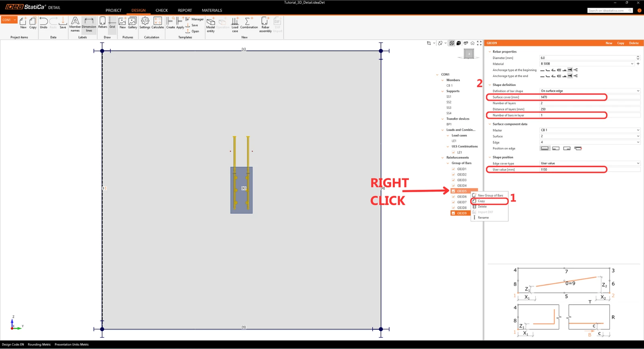Add new Model entity
644x349 pixels.
(x=211, y=25)
